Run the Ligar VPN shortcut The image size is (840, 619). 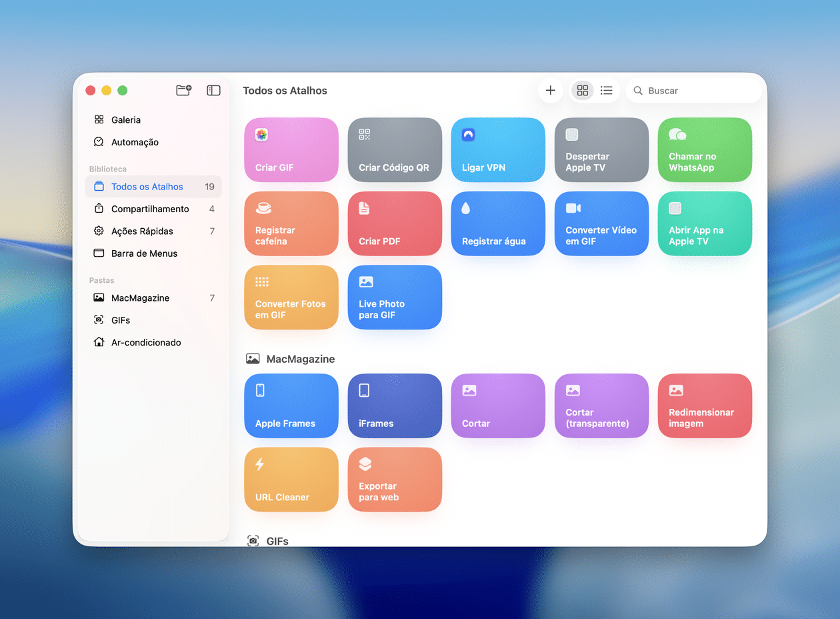pos(498,150)
